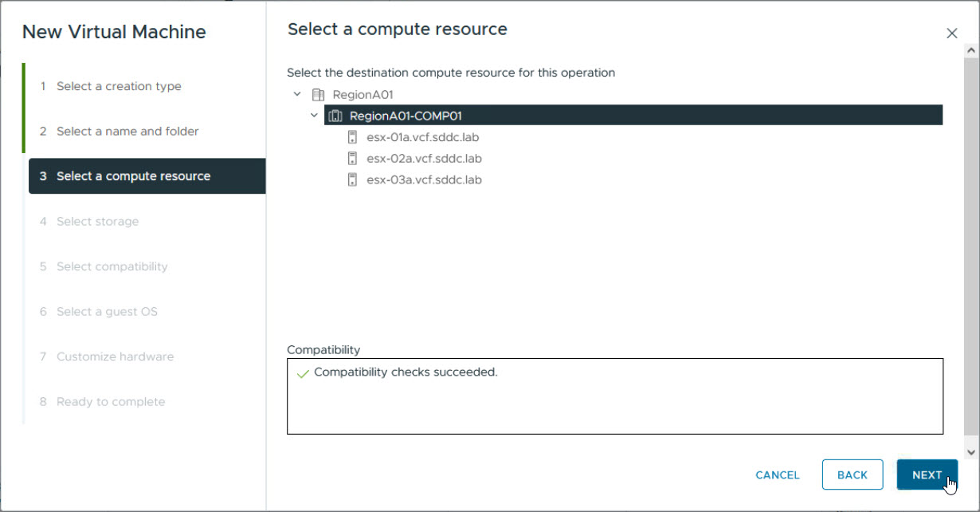Select the RegionA01 datacenter tree item
Image resolution: width=980 pixels, height=512 pixels.
(x=363, y=94)
